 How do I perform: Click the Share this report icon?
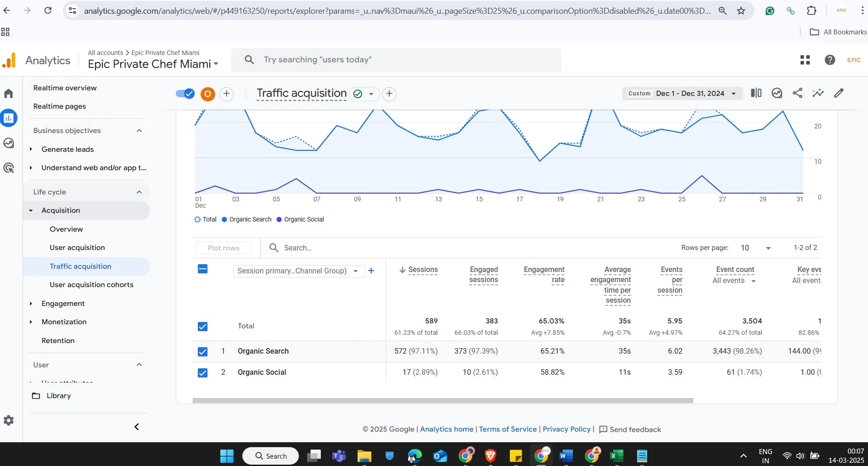[797, 93]
